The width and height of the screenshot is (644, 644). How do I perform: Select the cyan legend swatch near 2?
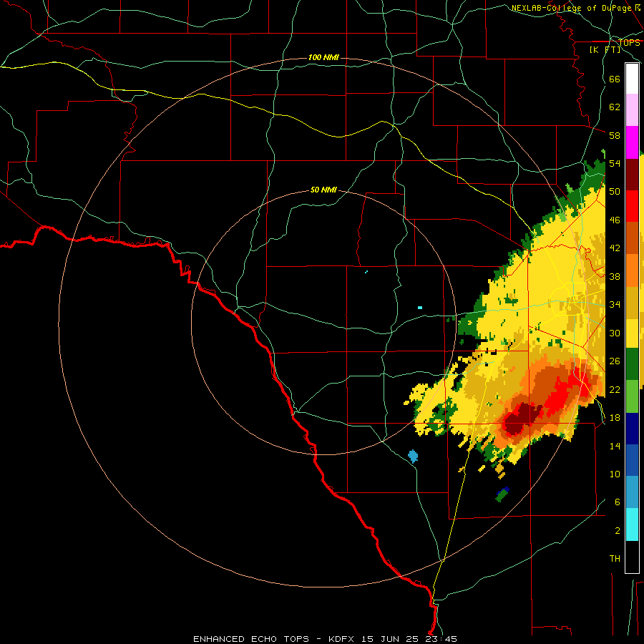[x=632, y=525]
